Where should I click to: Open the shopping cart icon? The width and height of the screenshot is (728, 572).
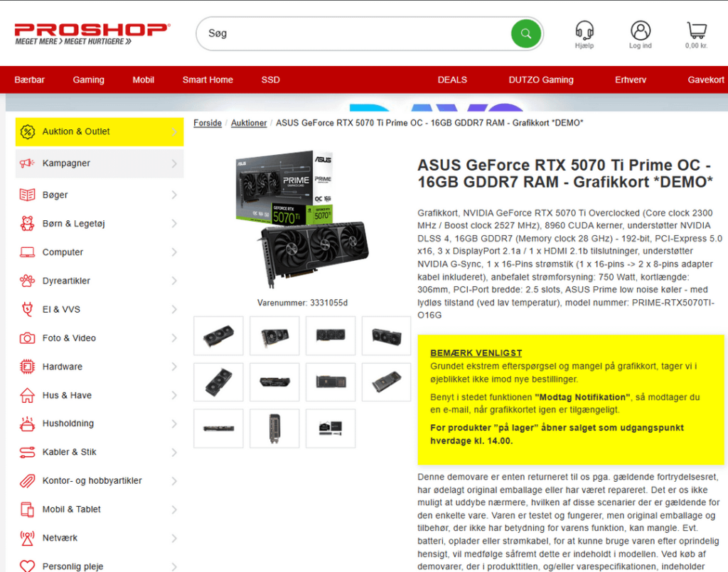click(x=697, y=31)
